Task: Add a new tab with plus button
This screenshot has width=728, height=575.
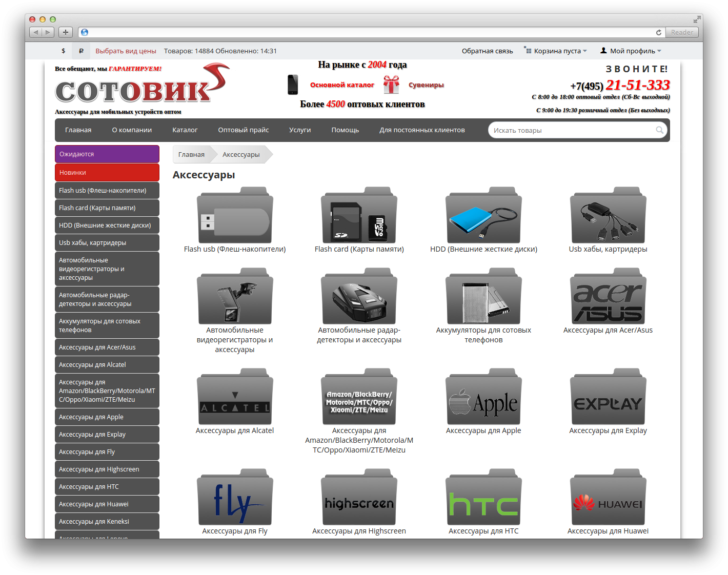Action: tap(66, 32)
